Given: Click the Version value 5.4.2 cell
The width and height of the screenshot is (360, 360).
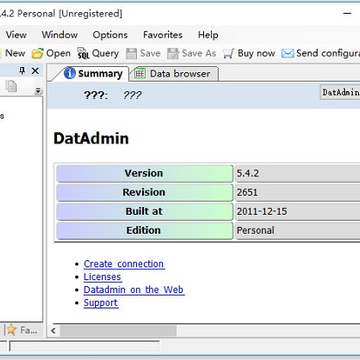Looking at the screenshot, I should 297,173.
